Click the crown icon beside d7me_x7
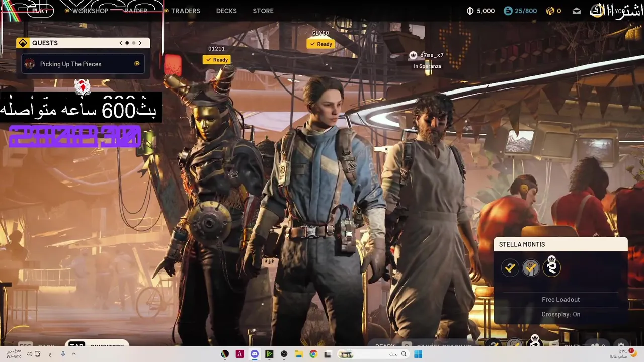Screen dimensions: 644x362 [x=413, y=55]
